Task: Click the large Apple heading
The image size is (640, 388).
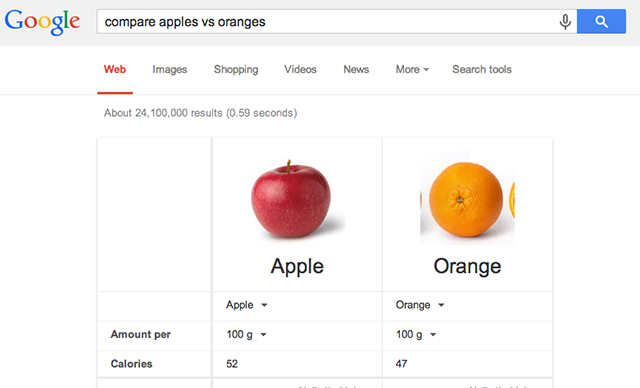Action: (x=297, y=266)
